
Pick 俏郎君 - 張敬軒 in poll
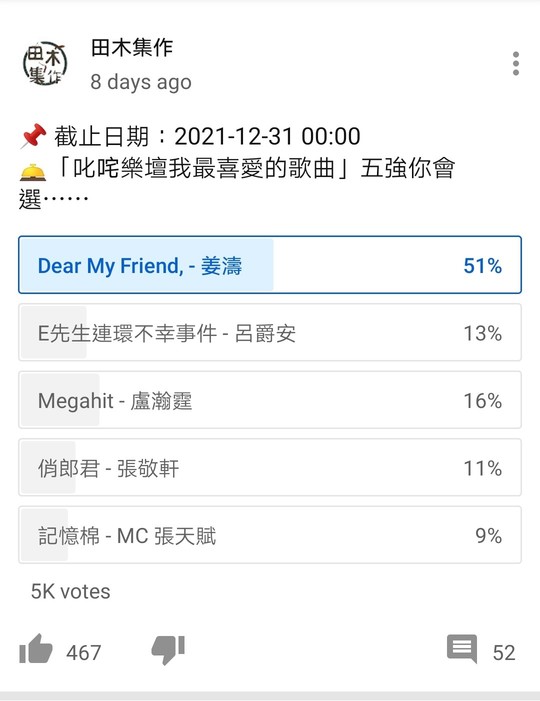tap(270, 468)
